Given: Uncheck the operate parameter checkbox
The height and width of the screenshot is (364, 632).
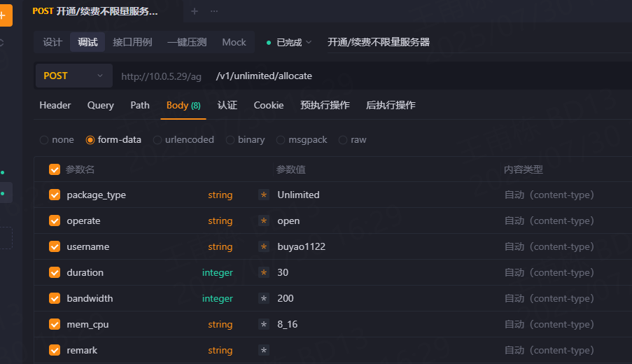Looking at the screenshot, I should (55, 221).
